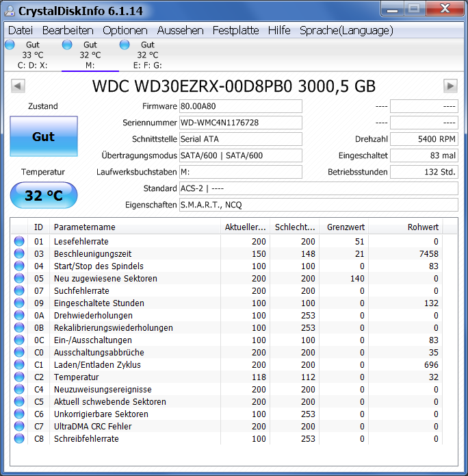Screen dimensions: 468x476
Task: Click status orb of Neuzuweisungsereignisse row
Action: click(x=19, y=390)
